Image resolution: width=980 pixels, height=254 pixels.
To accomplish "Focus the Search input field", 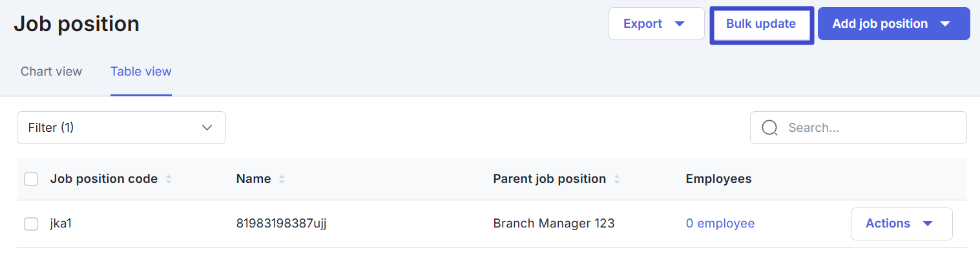I will tap(859, 128).
